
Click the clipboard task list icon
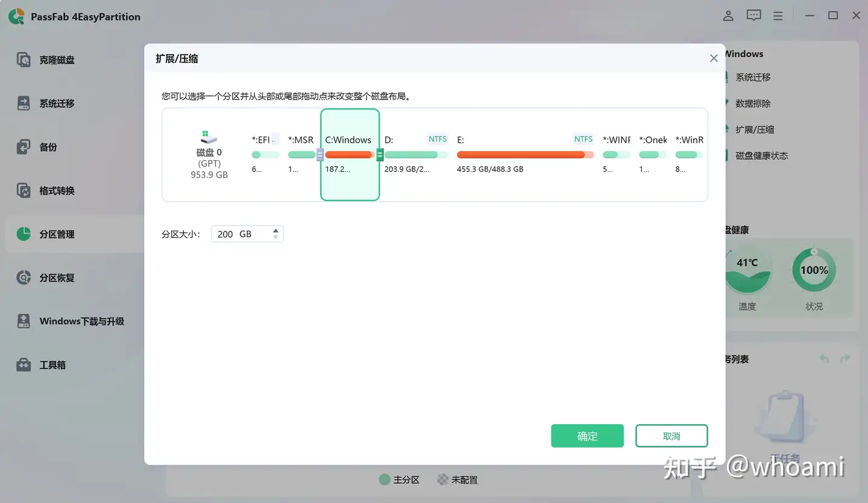point(785,417)
